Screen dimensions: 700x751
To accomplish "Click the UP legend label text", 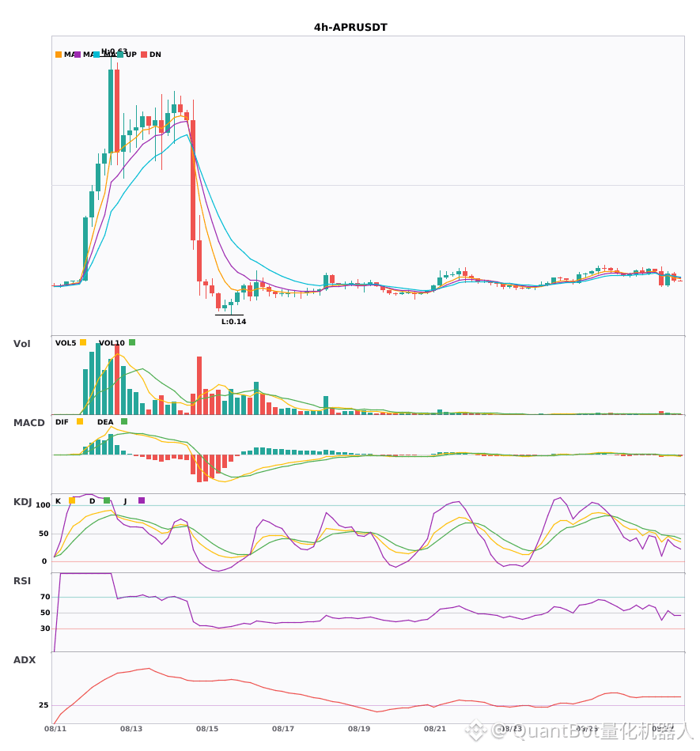I will [x=131, y=55].
